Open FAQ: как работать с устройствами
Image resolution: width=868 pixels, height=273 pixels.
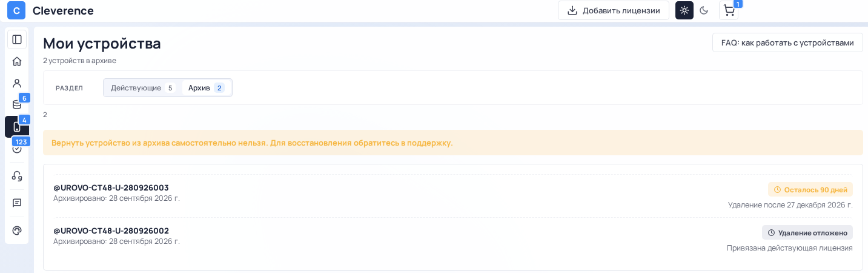tap(787, 43)
